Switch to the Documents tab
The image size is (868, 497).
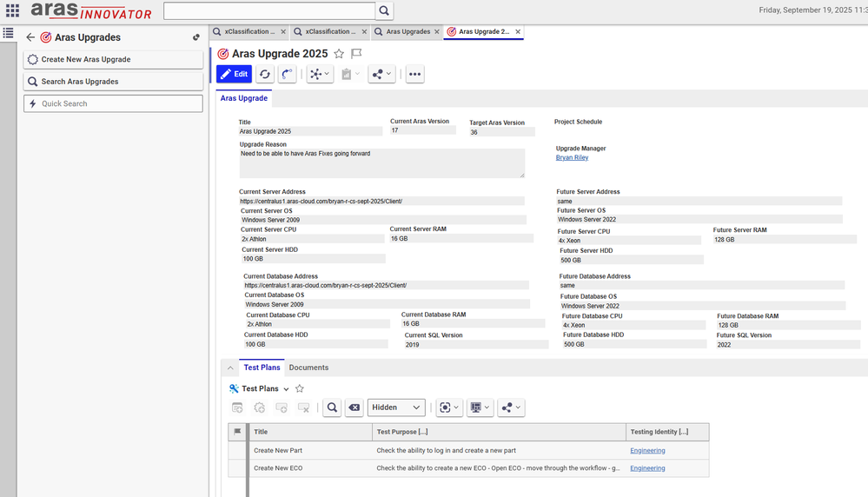pyautogui.click(x=308, y=368)
